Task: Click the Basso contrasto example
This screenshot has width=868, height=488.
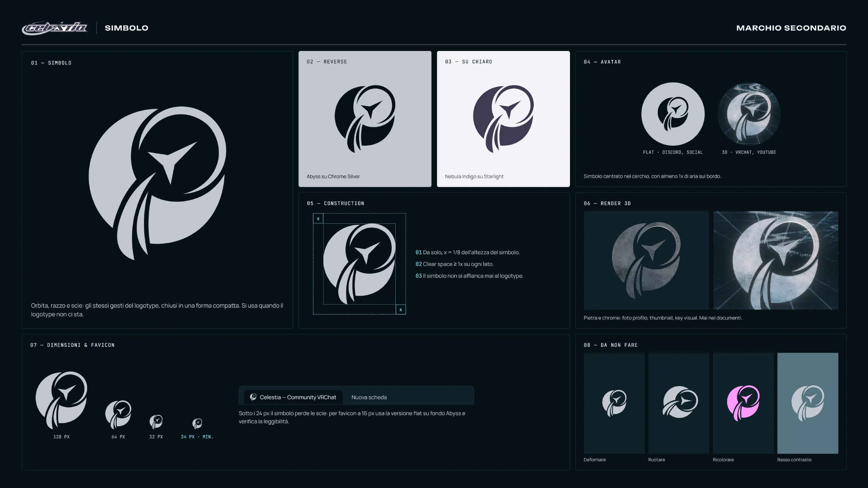Action: tap(808, 403)
